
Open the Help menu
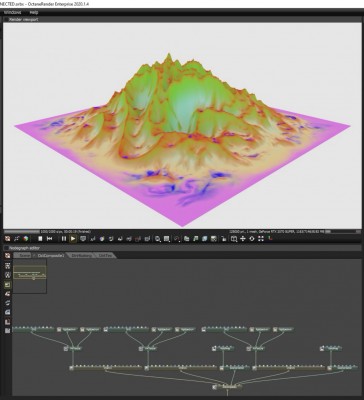coord(34,12)
